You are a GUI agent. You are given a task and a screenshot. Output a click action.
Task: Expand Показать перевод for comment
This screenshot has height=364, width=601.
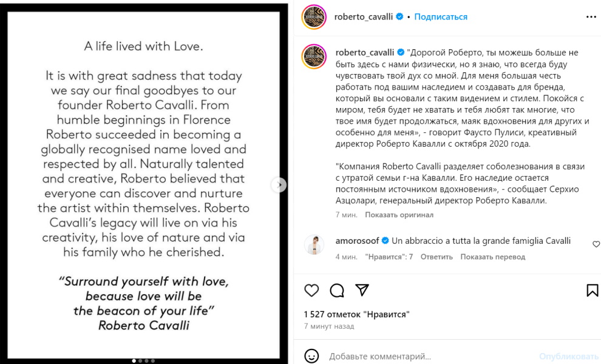pyautogui.click(x=492, y=257)
